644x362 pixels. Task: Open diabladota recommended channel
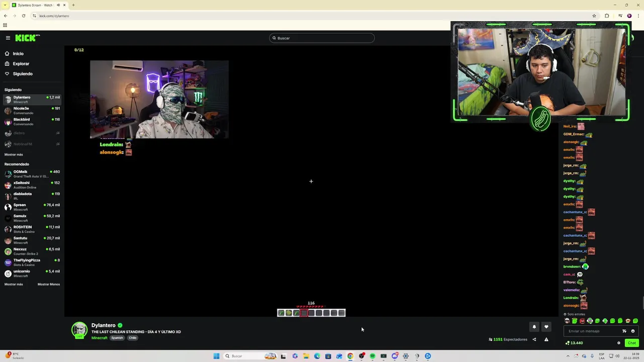(32, 196)
